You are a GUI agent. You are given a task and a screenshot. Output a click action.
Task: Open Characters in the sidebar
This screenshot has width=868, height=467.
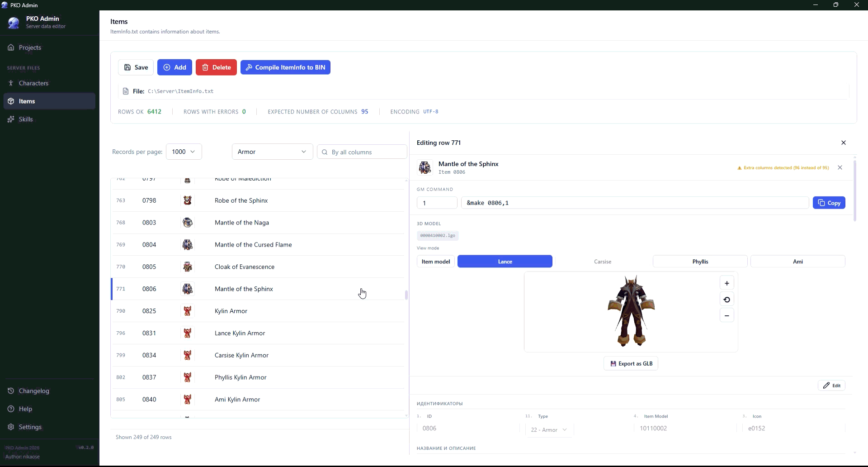(x=33, y=83)
